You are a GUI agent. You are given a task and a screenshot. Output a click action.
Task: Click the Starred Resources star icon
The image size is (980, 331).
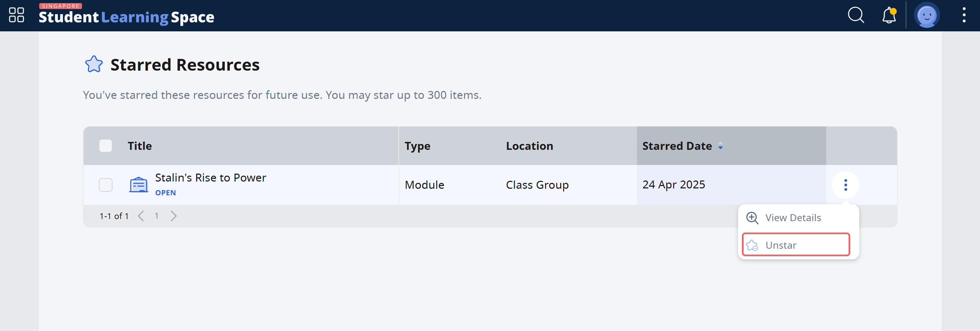click(x=94, y=64)
